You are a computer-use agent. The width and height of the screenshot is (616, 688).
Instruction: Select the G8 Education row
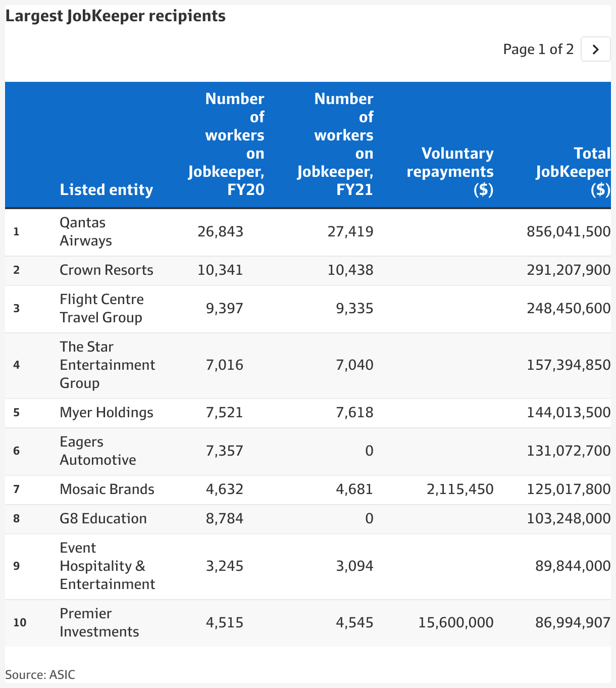pyautogui.click(x=308, y=519)
